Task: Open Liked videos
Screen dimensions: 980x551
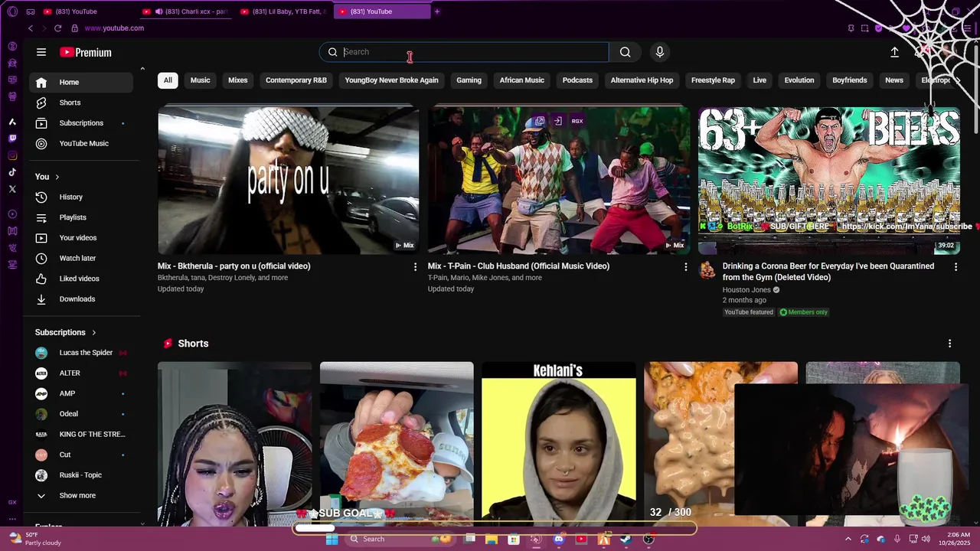Action: [81, 279]
